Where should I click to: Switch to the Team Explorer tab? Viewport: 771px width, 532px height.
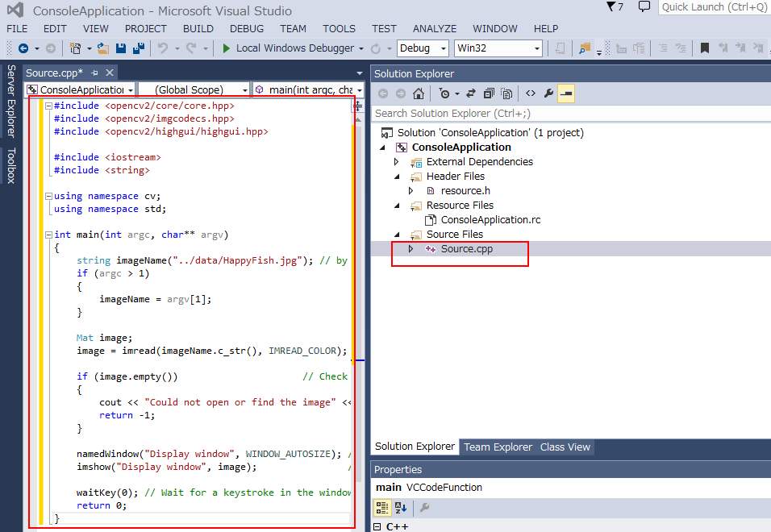coord(498,447)
